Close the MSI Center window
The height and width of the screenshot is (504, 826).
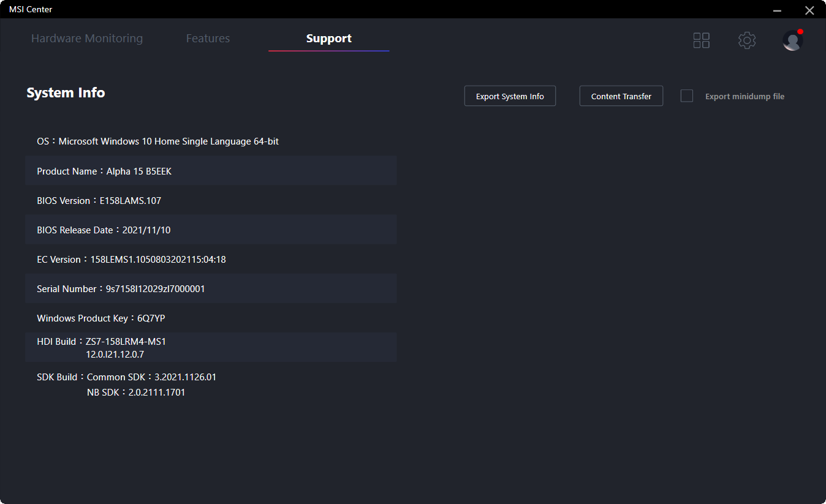[x=809, y=10]
